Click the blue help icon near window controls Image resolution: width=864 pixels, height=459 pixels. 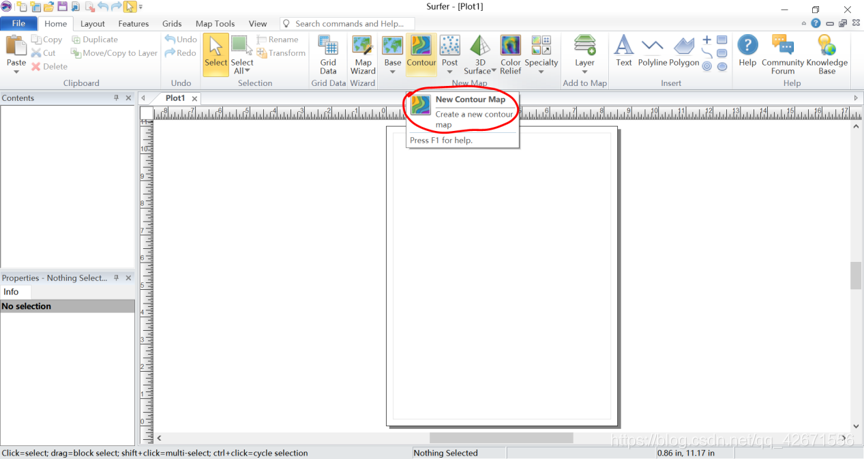pyautogui.click(x=816, y=23)
